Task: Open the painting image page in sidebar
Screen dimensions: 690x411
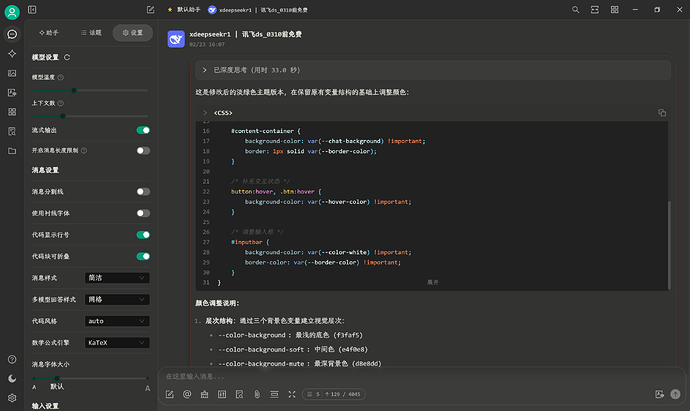Action: coord(12,73)
